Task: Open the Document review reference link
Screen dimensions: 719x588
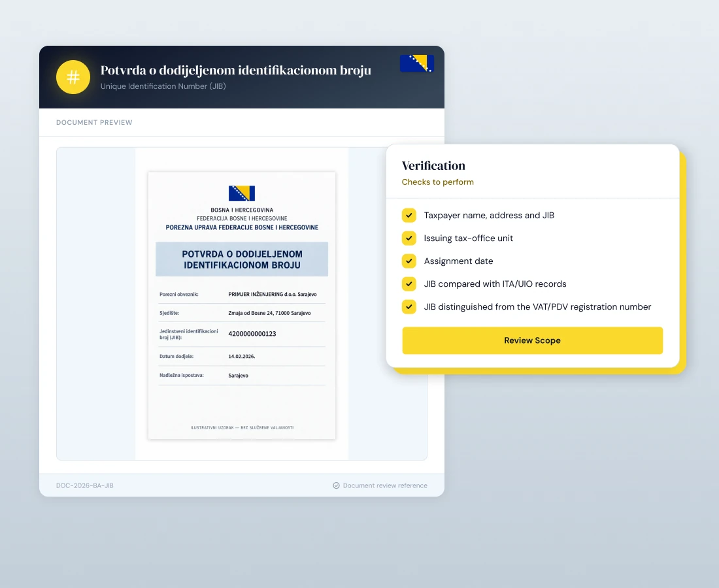Action: coord(385,485)
